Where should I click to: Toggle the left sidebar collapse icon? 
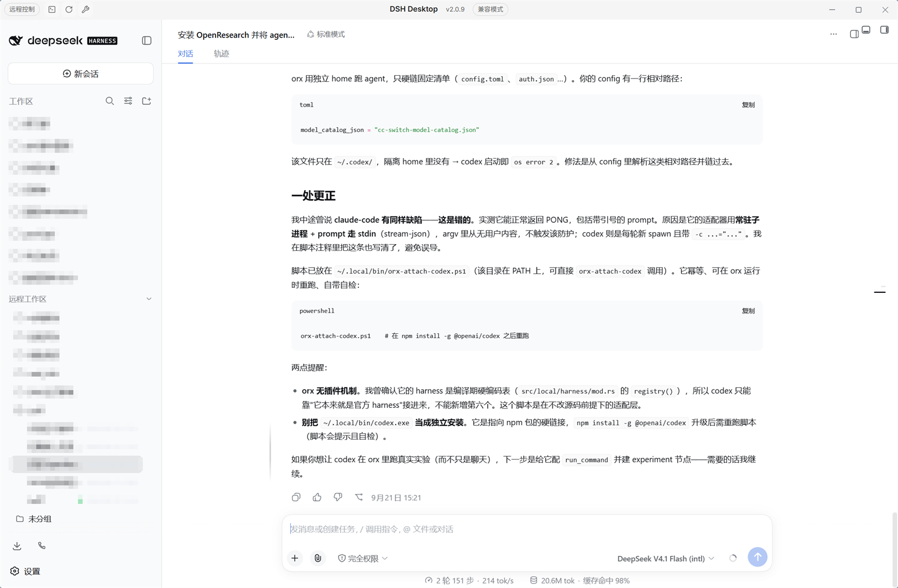point(146,40)
